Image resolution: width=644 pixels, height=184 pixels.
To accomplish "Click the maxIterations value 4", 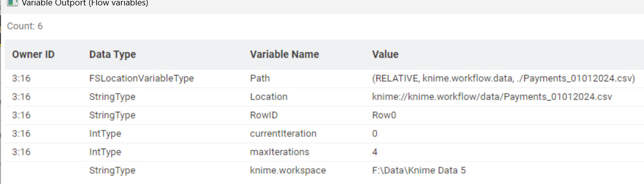I will click(x=375, y=152).
